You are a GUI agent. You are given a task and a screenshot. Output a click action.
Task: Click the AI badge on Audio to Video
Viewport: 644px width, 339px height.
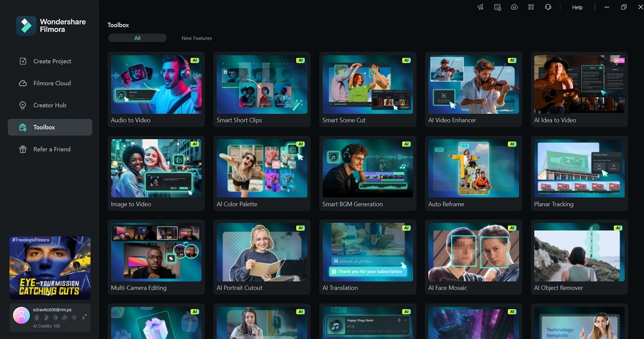click(x=195, y=60)
